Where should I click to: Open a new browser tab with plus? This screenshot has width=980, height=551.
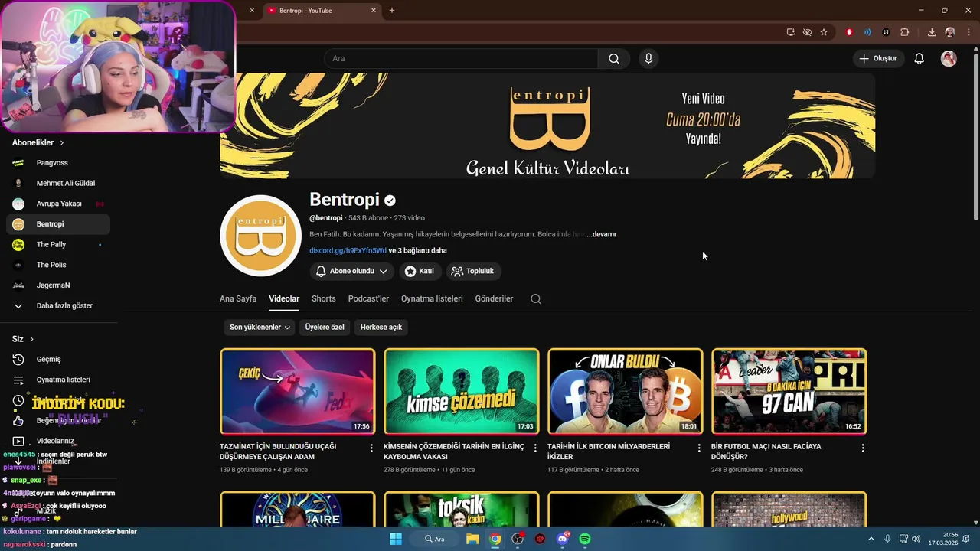click(392, 11)
